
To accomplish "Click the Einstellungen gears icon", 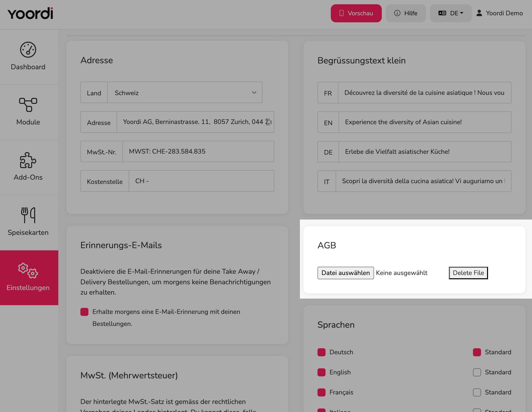I will [x=28, y=270].
